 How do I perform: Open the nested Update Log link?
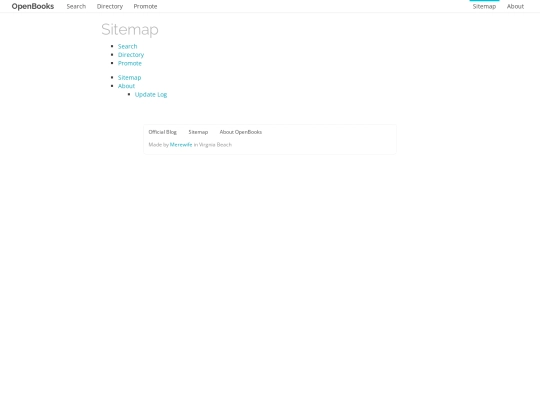[x=151, y=94]
